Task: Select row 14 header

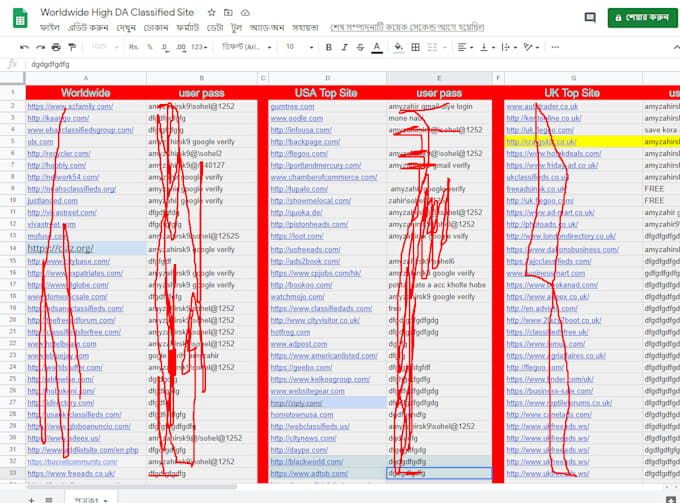Action: click(13, 248)
